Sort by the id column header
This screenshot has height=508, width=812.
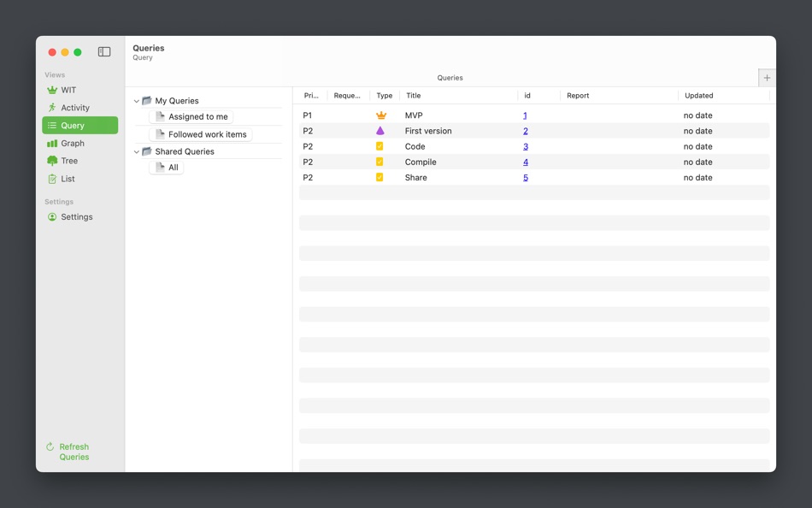pos(527,96)
